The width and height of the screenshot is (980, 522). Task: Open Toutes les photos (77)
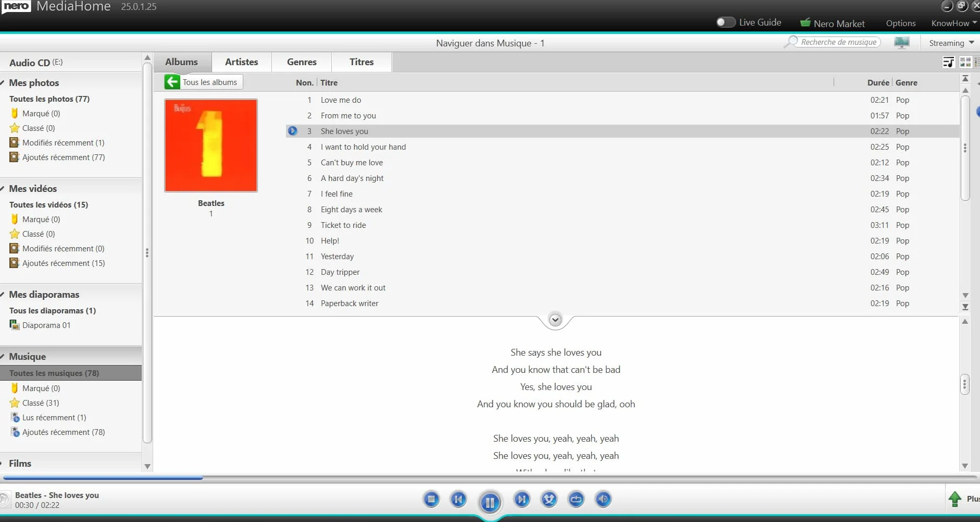pyautogui.click(x=49, y=99)
